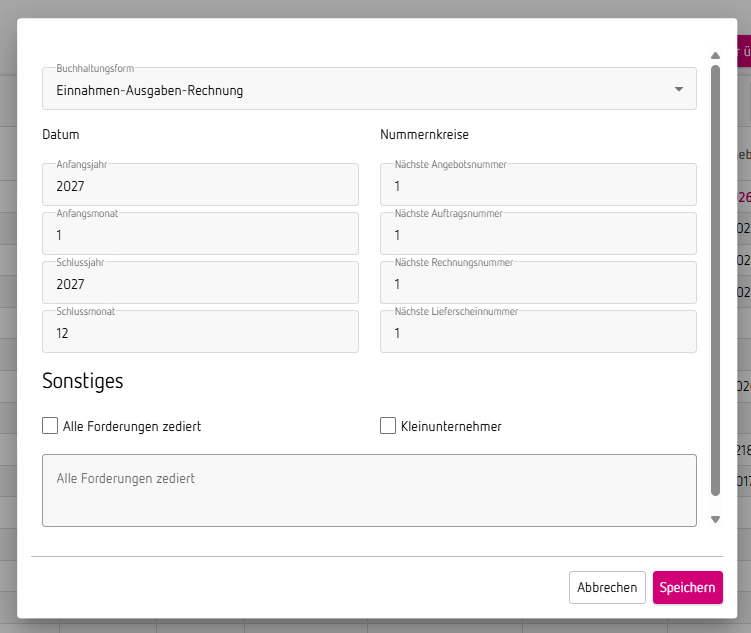The width and height of the screenshot is (751, 633).
Task: Select the Nächste Lieferscheinnummer field
Action: tap(538, 333)
